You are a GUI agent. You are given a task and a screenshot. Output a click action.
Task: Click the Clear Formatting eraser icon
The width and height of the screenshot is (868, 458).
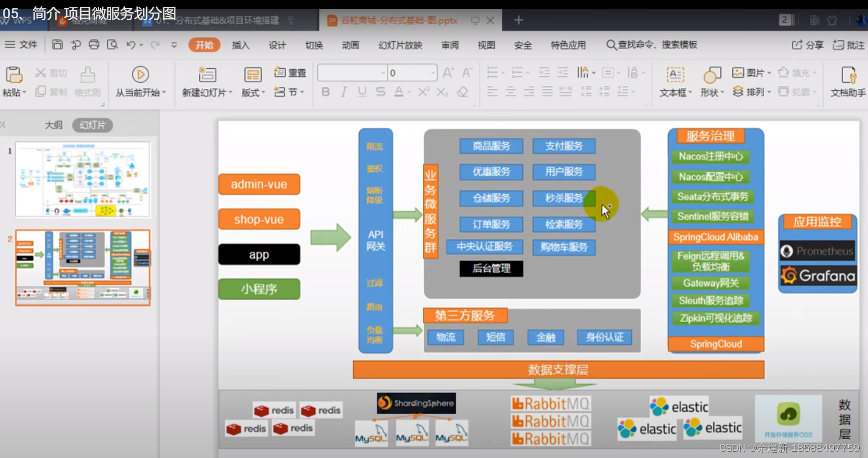click(x=462, y=92)
